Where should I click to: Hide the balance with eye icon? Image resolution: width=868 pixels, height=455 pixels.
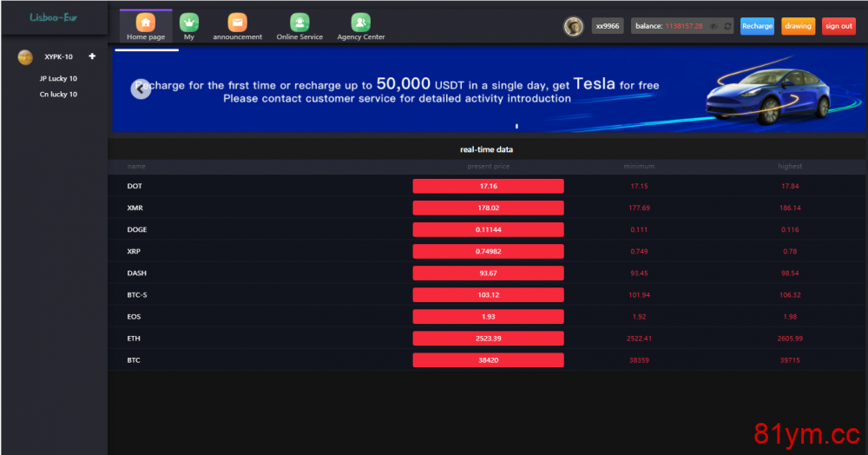713,26
